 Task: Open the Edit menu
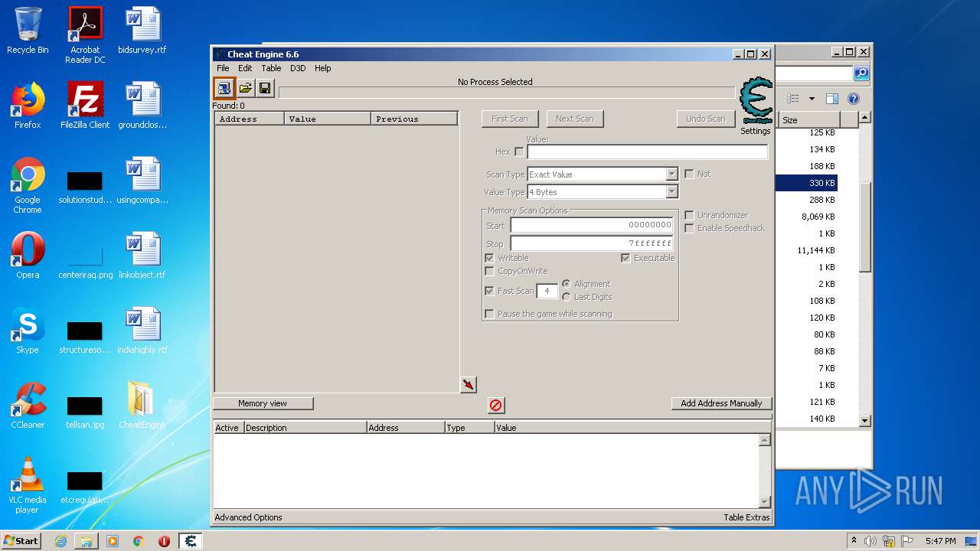[245, 68]
